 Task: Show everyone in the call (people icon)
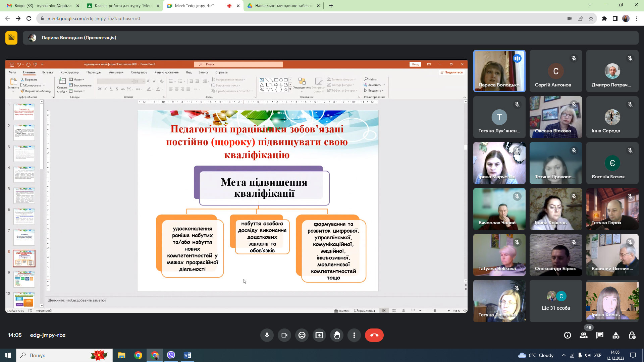[584, 335]
